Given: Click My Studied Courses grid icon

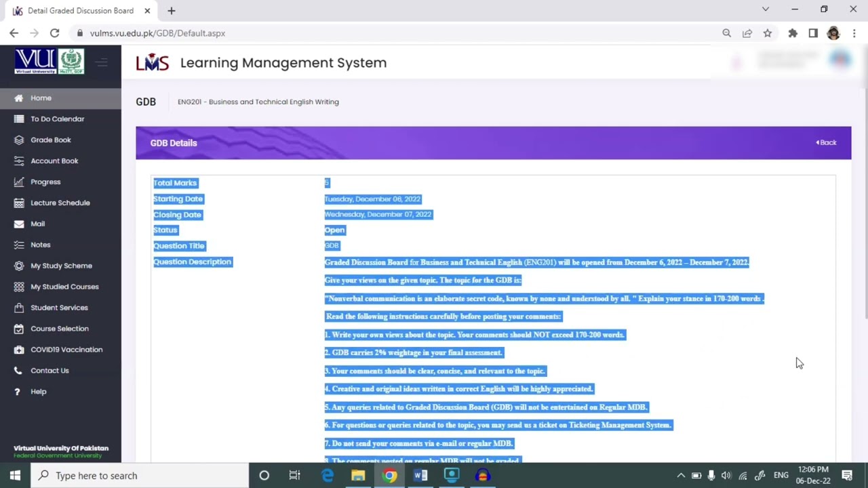Looking at the screenshot, I should pyautogui.click(x=18, y=287).
